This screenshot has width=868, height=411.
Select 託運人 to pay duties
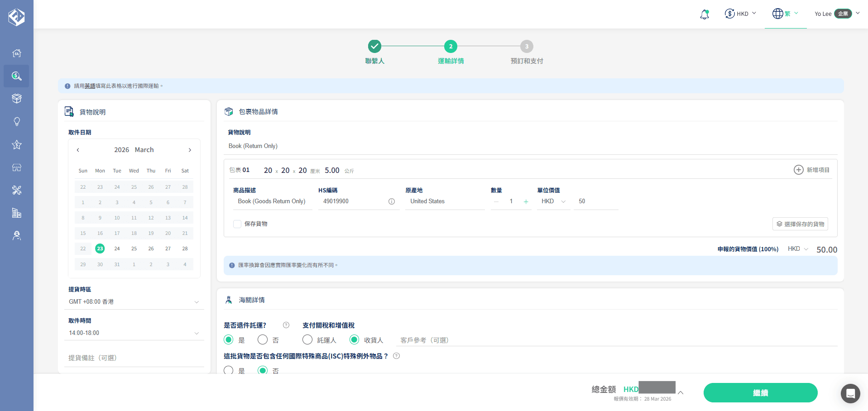(307, 339)
